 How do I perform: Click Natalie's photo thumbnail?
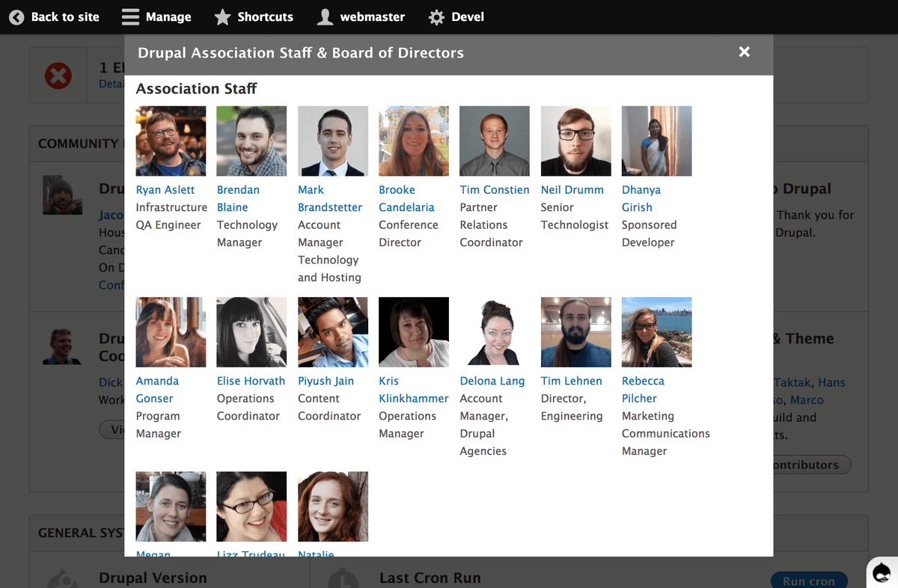point(333,506)
